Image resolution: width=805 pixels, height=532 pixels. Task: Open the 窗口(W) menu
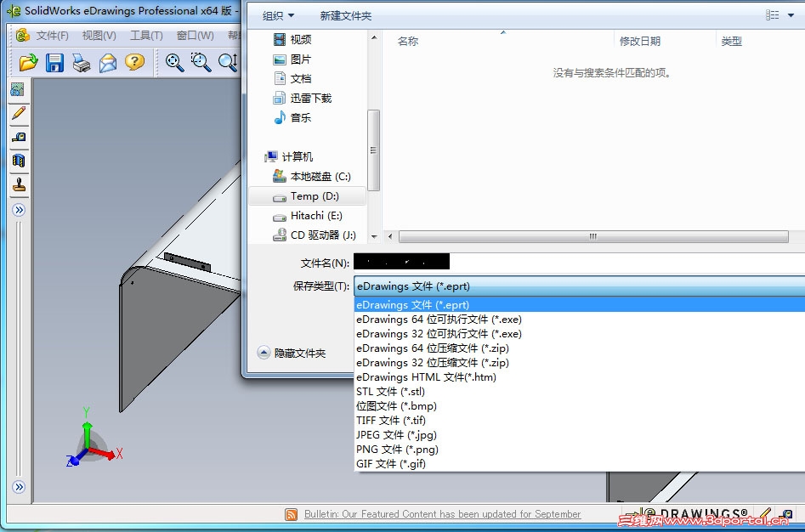tap(196, 36)
